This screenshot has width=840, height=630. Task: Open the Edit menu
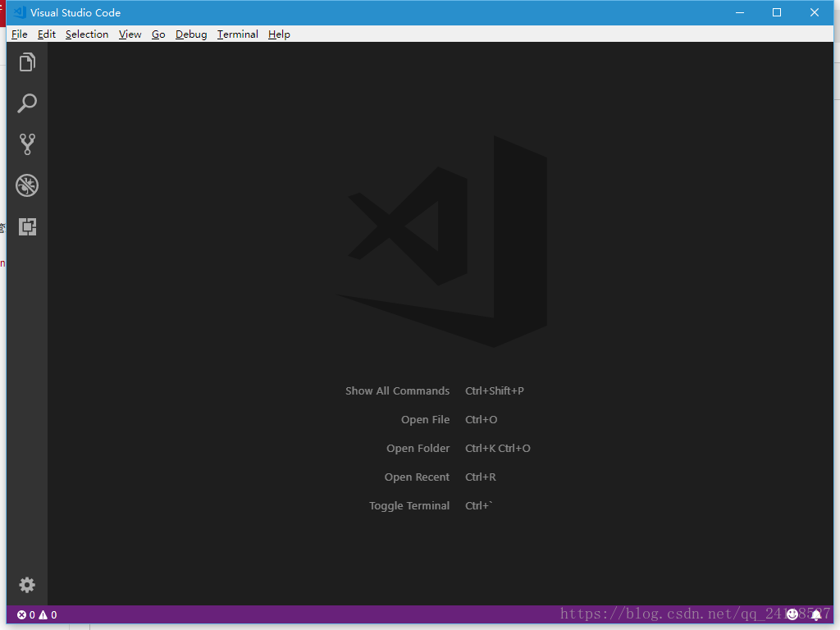pyautogui.click(x=47, y=34)
